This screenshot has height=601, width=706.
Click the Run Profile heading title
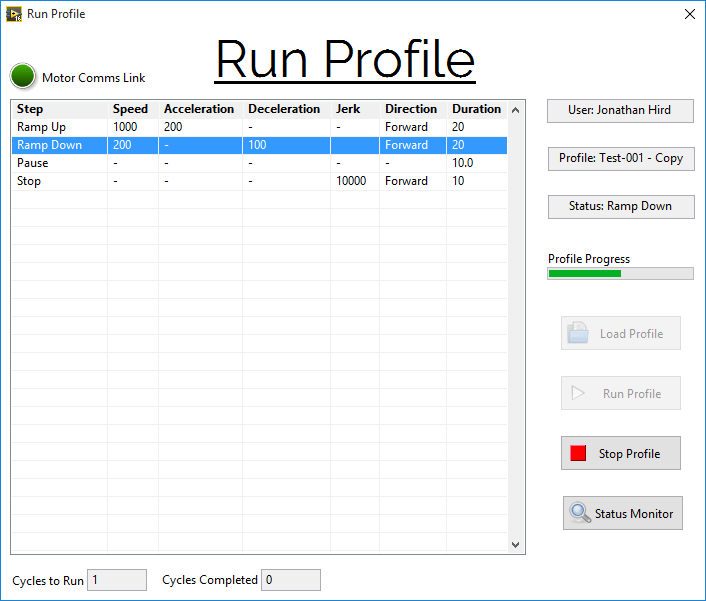(345, 59)
